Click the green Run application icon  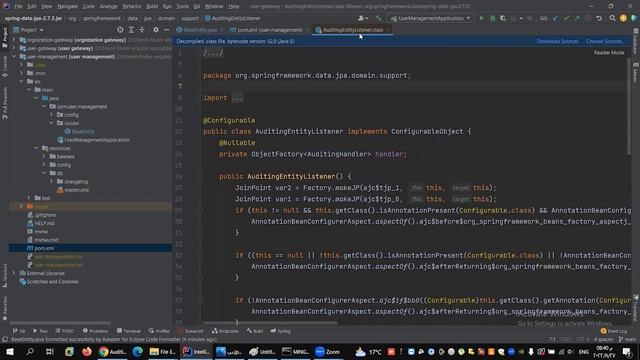click(x=482, y=18)
